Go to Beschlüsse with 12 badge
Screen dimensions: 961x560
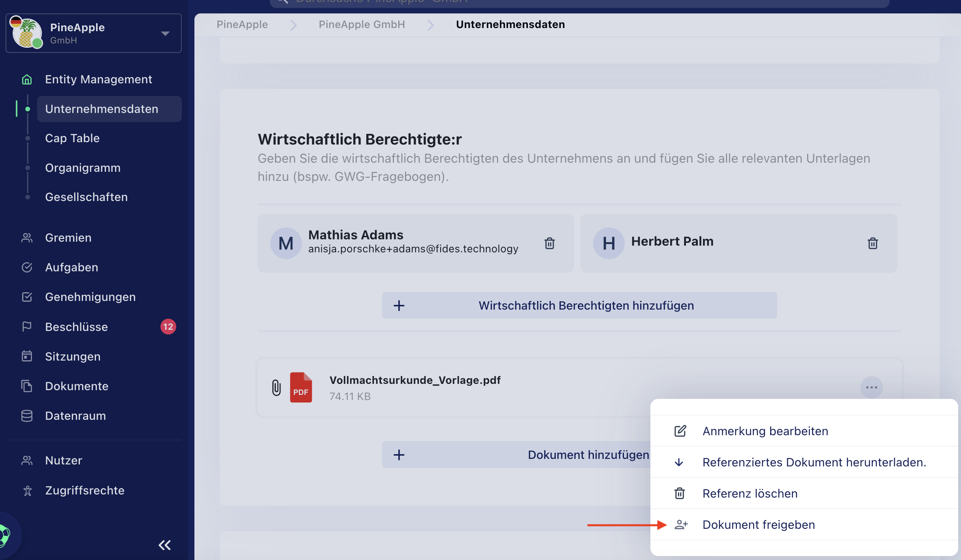76,327
